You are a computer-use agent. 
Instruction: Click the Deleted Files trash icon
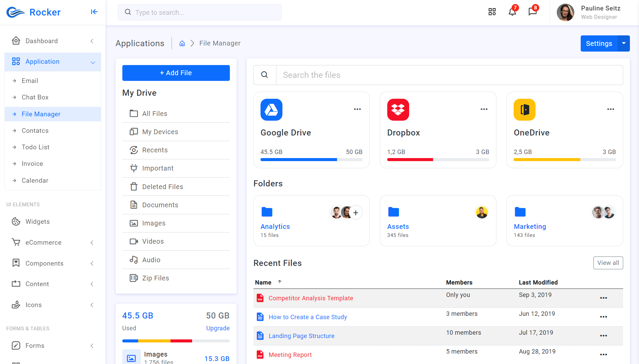click(x=134, y=186)
